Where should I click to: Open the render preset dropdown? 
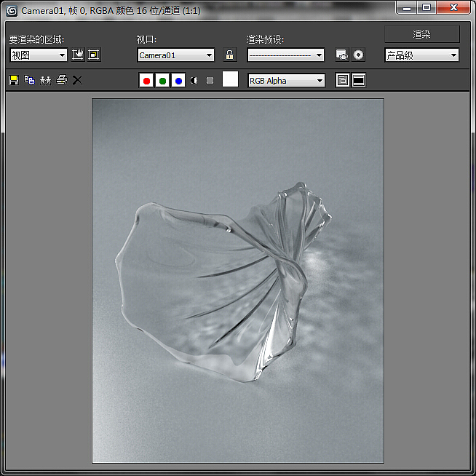pos(285,55)
